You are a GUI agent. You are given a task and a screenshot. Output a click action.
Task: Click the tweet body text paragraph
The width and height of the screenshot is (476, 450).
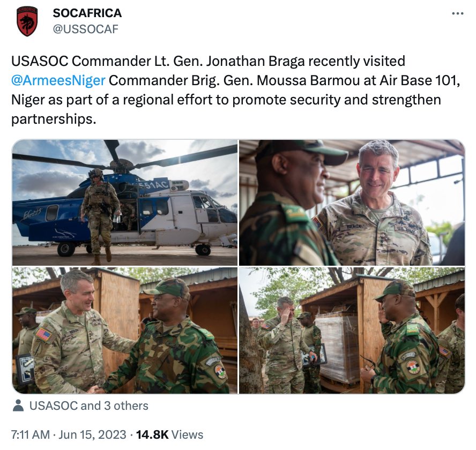point(236,90)
